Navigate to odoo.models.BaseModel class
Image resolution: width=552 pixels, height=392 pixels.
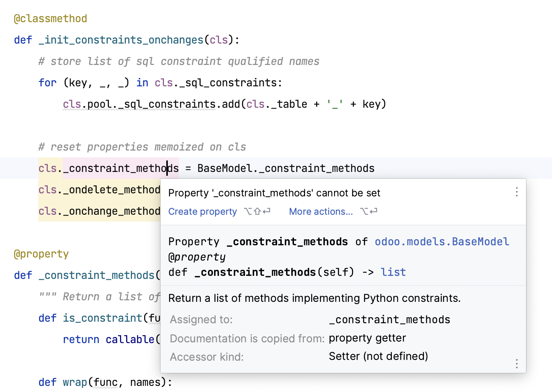tap(442, 241)
